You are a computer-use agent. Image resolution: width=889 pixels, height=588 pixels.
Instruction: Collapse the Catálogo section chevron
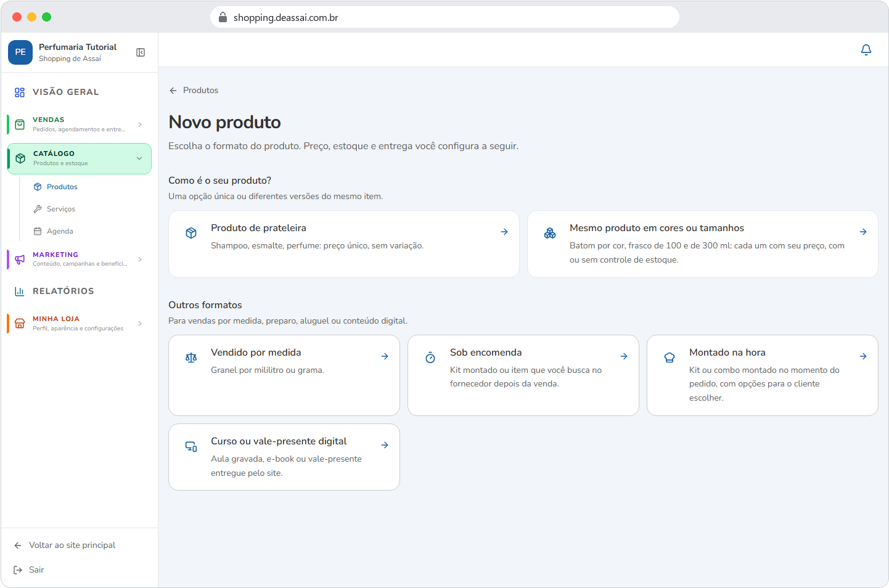[x=139, y=158]
